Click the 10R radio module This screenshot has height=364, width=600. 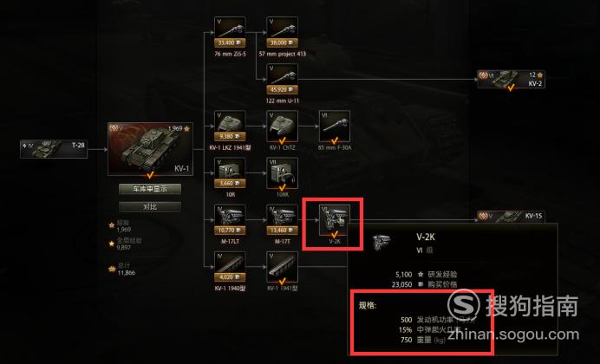pyautogui.click(x=230, y=172)
